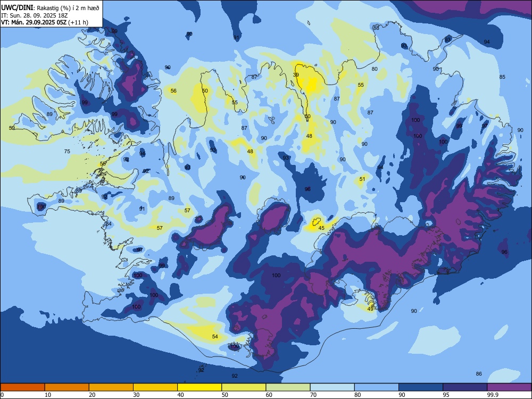This screenshot has width=532, height=399.
Task: Click the '80' humidity value on the map
Action: (375, 69)
